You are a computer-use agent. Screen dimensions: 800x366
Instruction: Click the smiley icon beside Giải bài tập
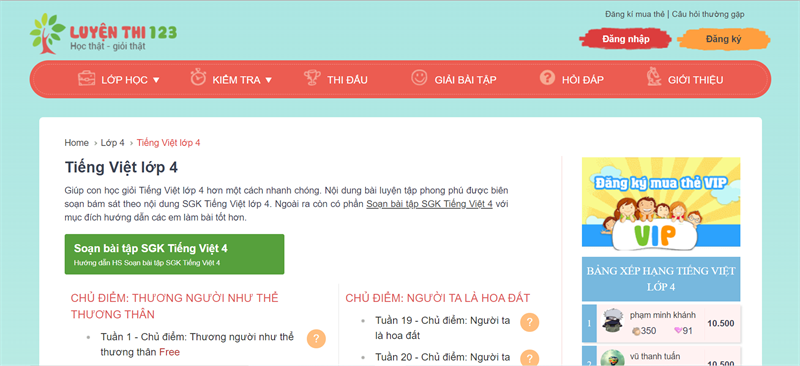(x=419, y=78)
